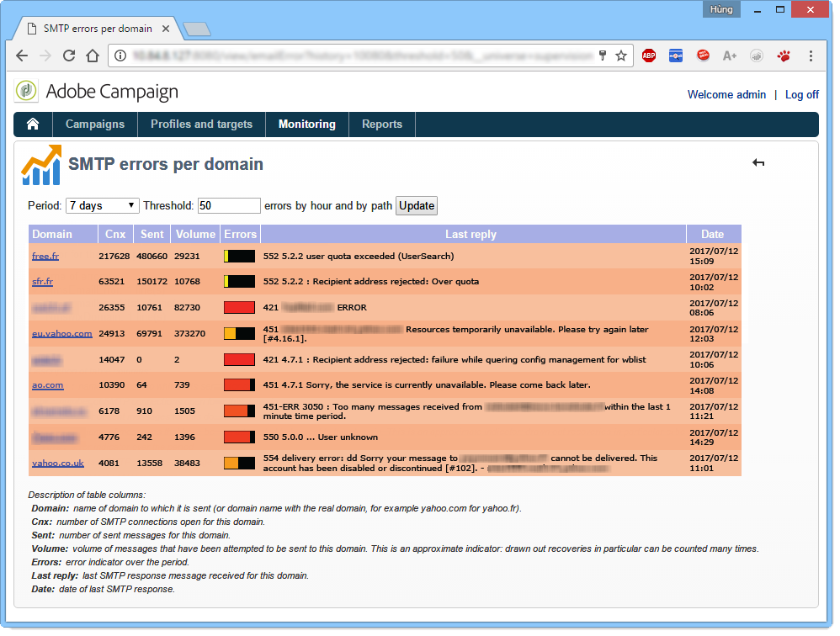Image resolution: width=840 pixels, height=636 pixels.
Task: Click the saved password key icon
Action: pyautogui.click(x=603, y=56)
